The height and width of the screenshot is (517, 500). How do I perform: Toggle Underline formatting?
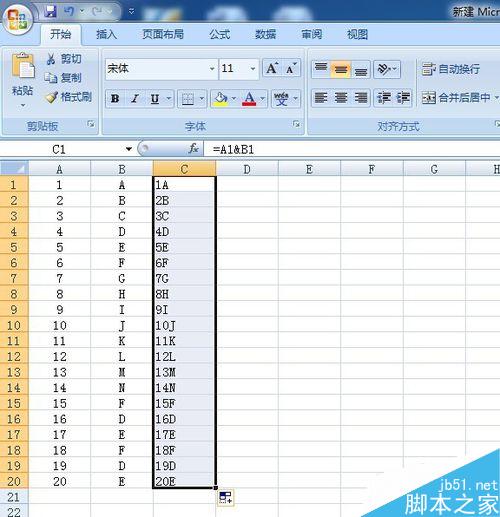pos(155,98)
